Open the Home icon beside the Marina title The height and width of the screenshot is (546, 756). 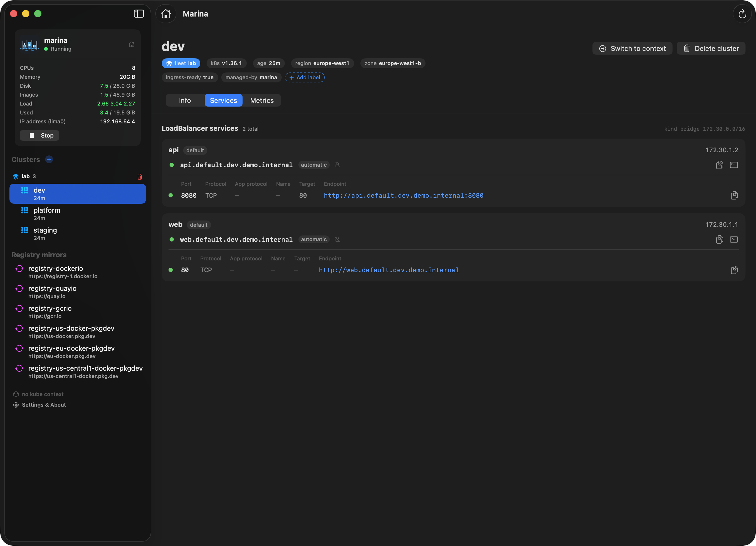[x=166, y=14]
